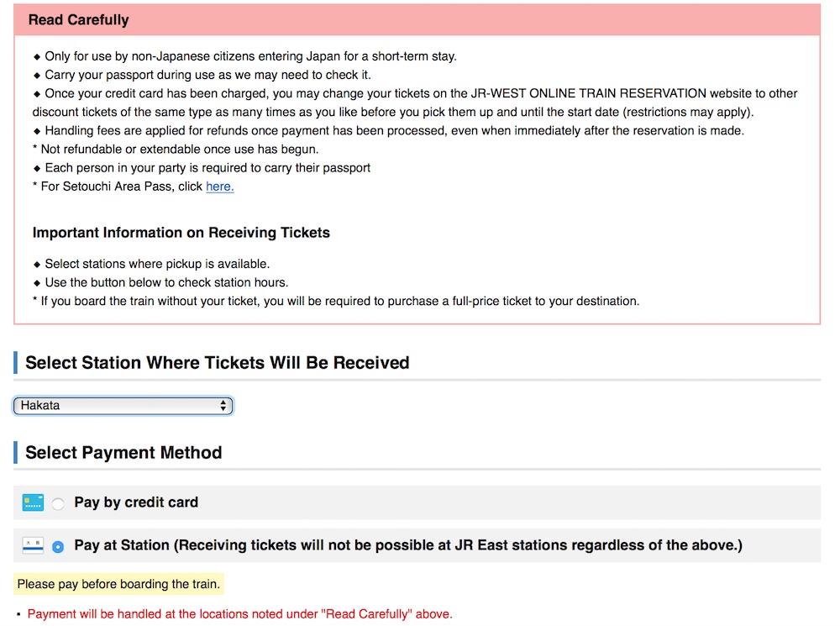840x626 pixels.
Task: Click the 'Handling fees are applied for refunds' line
Action: tap(394, 130)
